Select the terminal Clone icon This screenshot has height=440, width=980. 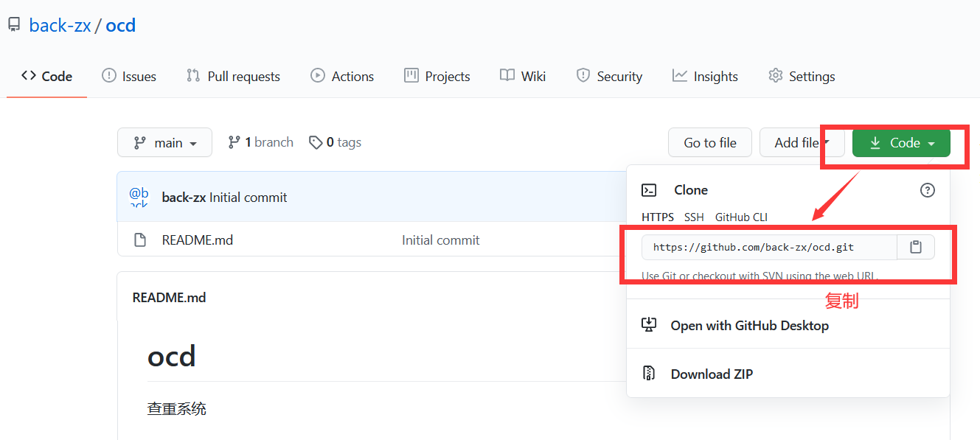[649, 190]
